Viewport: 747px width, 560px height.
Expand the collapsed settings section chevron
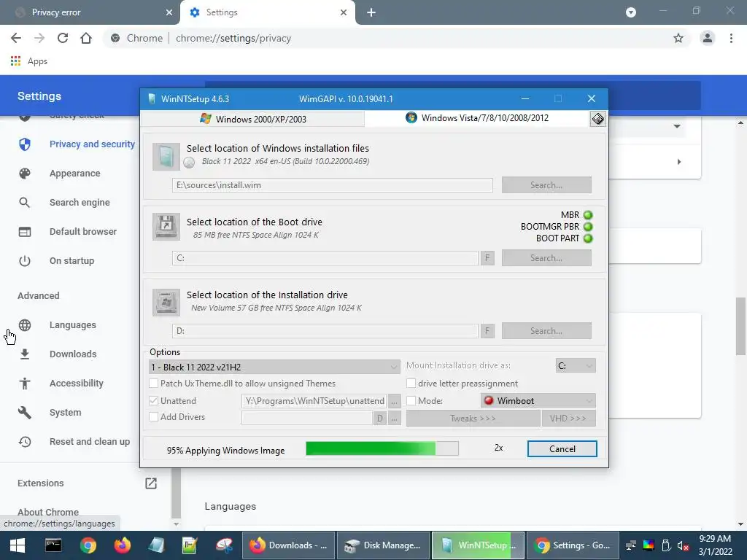point(676,126)
